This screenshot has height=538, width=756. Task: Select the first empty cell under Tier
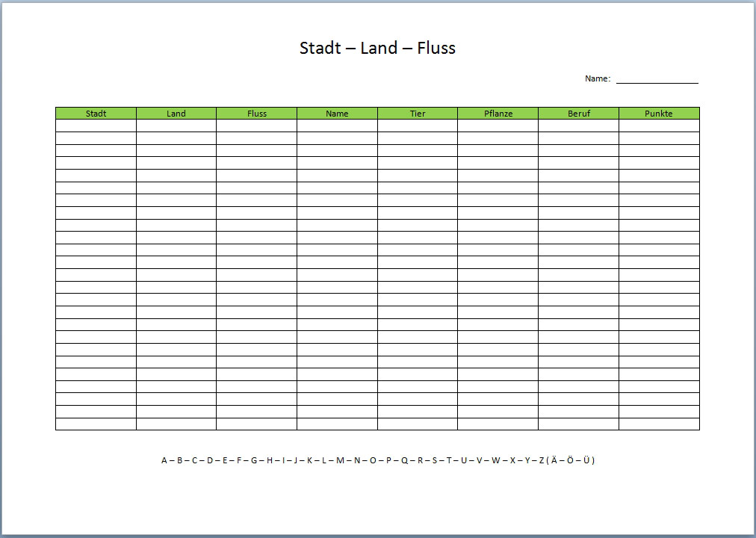(418, 126)
